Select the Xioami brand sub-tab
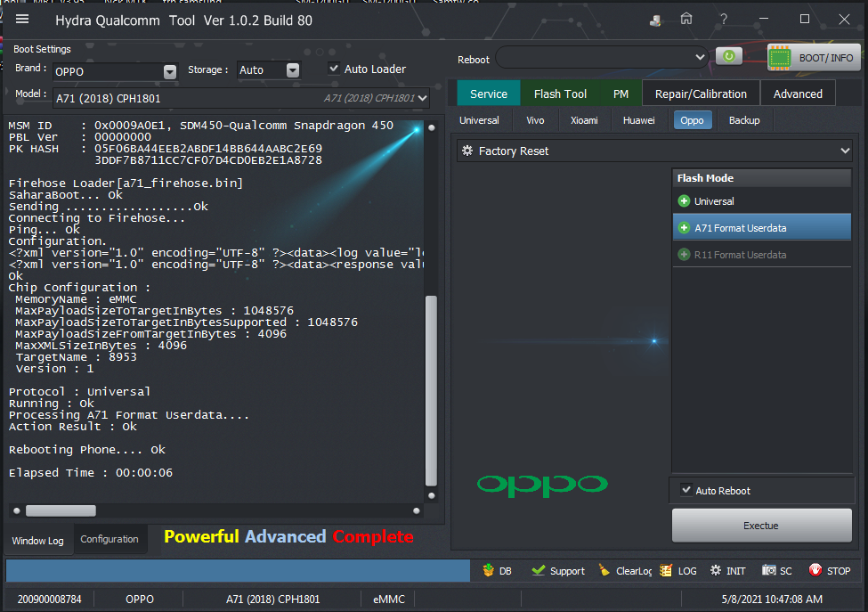868x612 pixels. pyautogui.click(x=584, y=120)
